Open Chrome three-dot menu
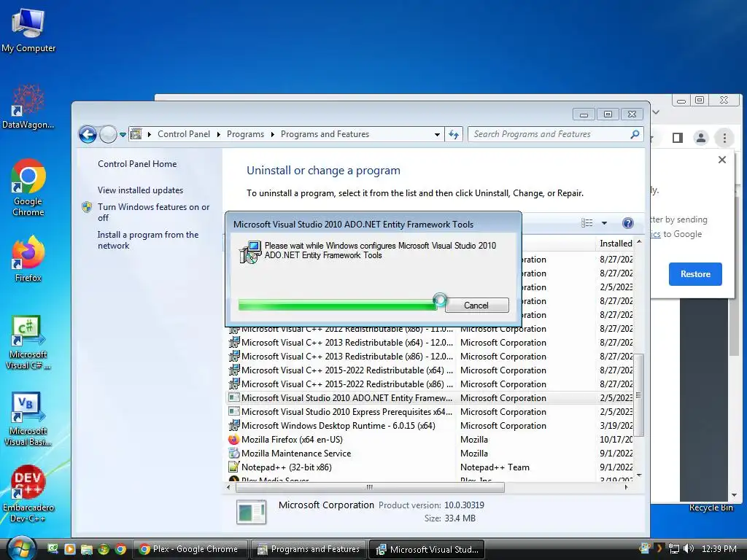Viewport: 747px width, 560px height. click(x=724, y=138)
